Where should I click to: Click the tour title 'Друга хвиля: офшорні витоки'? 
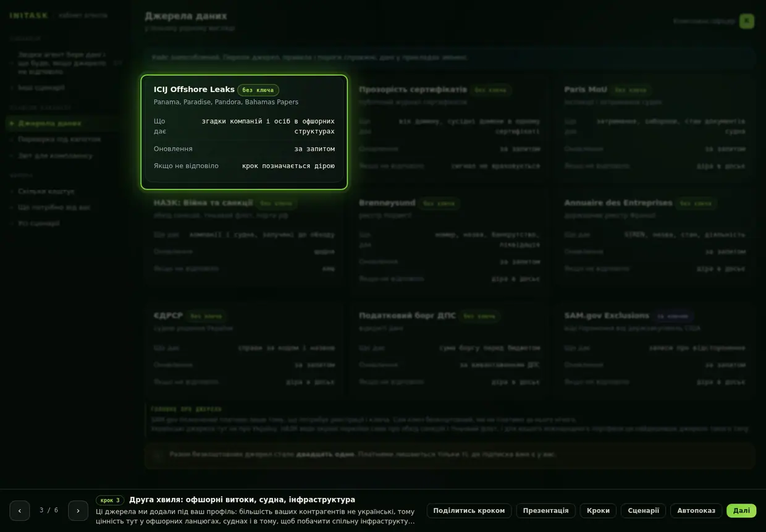(x=242, y=500)
